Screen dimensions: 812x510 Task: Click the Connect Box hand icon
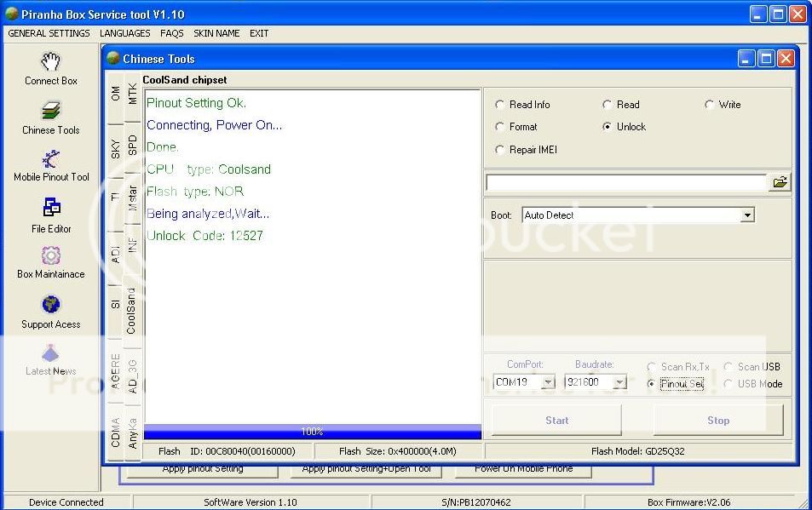coord(51,61)
